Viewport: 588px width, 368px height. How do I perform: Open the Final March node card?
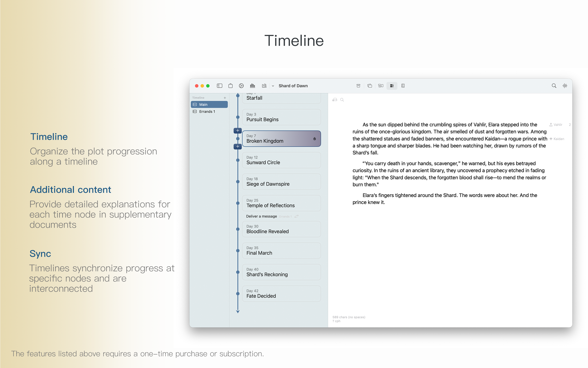point(281,251)
